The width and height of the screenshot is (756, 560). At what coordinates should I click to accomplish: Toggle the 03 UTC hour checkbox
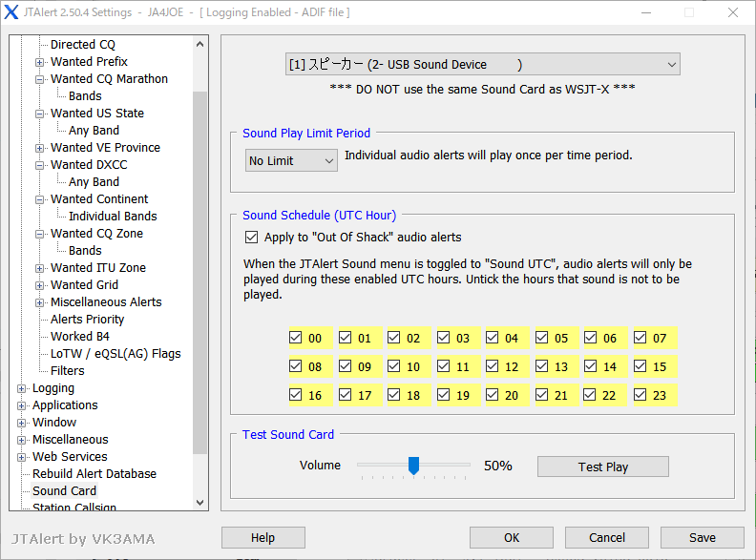click(444, 338)
